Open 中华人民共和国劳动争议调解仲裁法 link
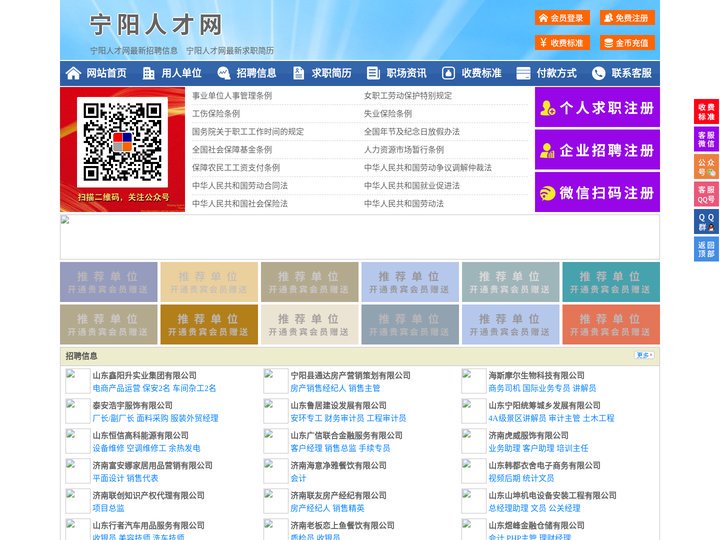Image resolution: width=720 pixels, height=540 pixels. coord(428,168)
